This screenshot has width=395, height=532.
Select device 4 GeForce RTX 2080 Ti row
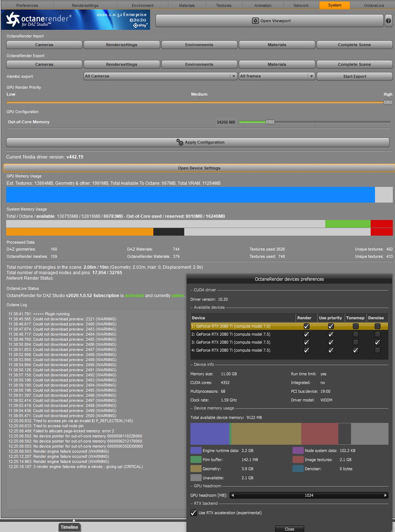(x=289, y=350)
